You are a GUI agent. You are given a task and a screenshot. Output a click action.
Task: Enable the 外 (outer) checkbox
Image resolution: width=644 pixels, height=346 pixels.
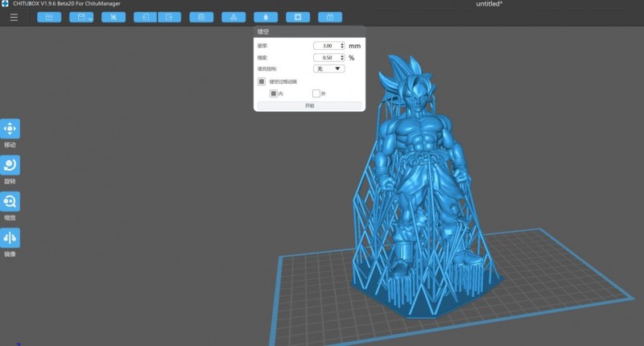316,93
